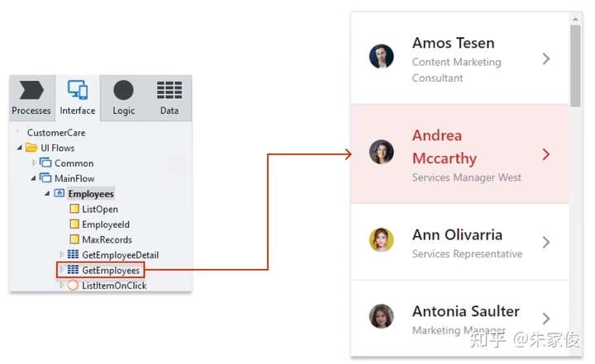Screen dimensions: 595x364
Task: Expand the GetEmployeeDetail aggregate
Action: (61, 255)
